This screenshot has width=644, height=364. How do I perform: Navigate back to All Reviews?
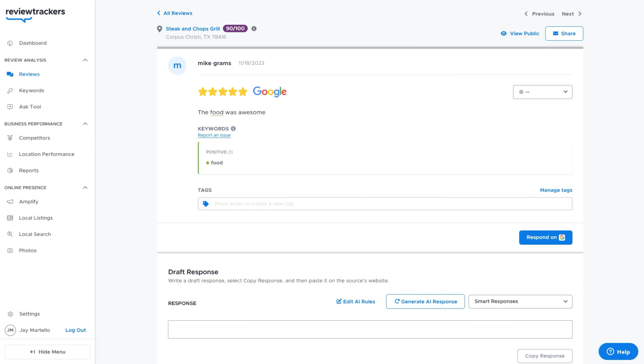point(175,13)
